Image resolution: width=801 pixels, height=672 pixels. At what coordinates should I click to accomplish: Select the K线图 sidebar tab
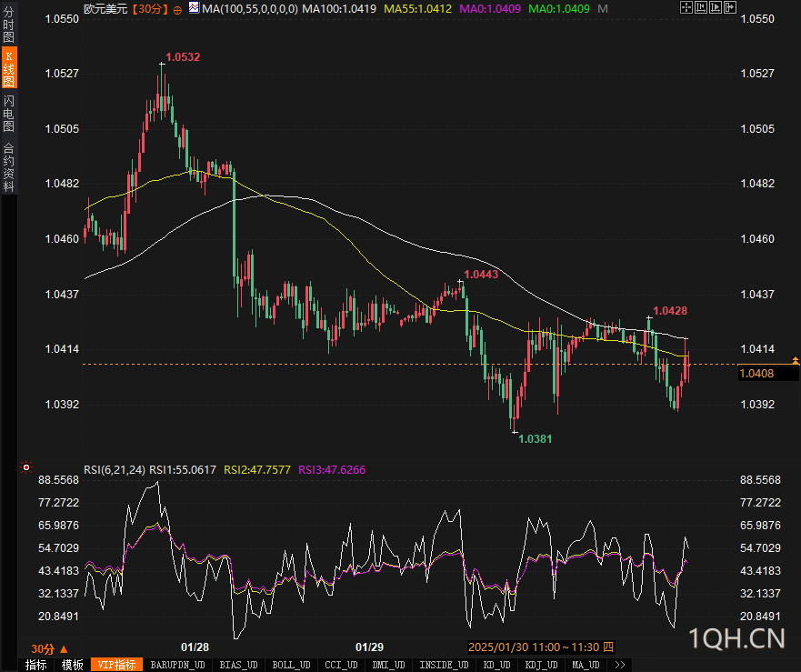[x=9, y=68]
